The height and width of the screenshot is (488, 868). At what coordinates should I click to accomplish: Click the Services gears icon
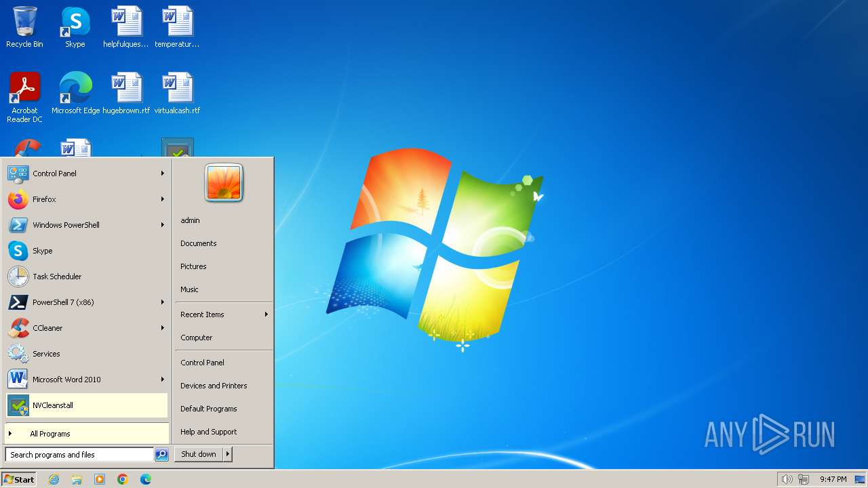[x=18, y=354]
